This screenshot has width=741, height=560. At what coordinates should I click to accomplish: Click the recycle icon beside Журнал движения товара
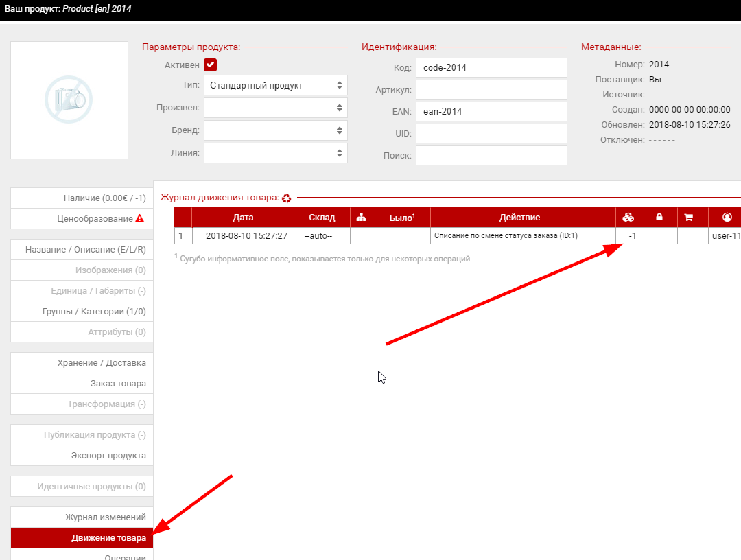pos(286,198)
